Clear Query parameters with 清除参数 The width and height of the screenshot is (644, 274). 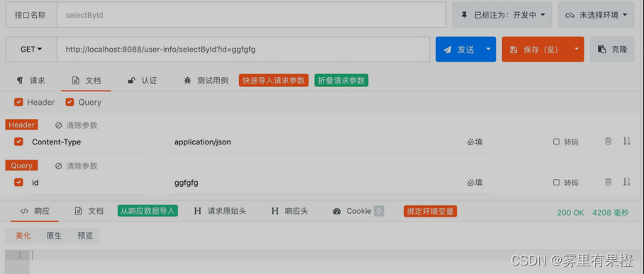point(77,166)
